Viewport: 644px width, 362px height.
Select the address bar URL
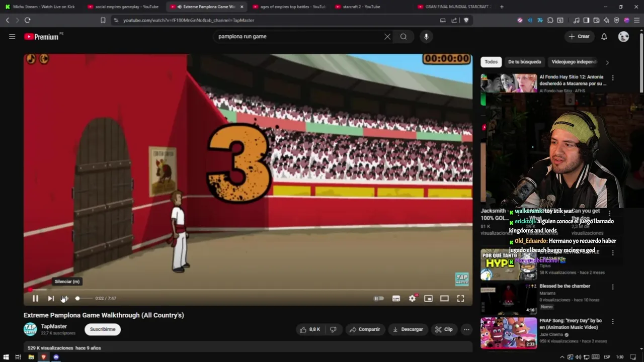(x=189, y=20)
